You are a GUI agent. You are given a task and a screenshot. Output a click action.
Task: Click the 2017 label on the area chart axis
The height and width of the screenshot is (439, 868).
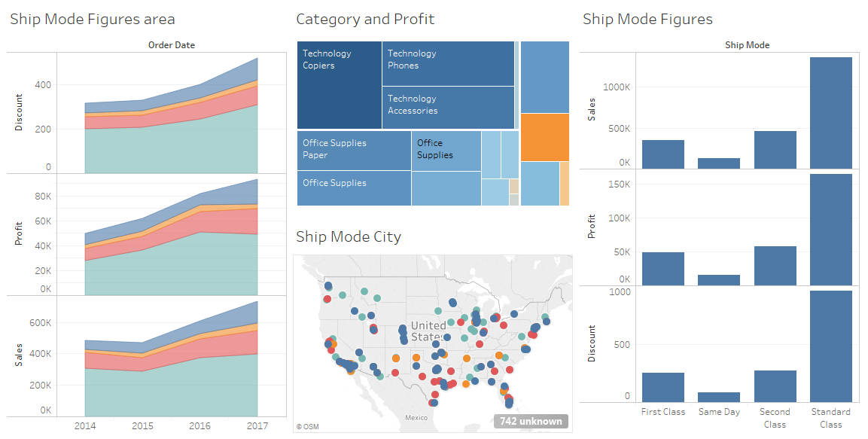[x=258, y=425]
